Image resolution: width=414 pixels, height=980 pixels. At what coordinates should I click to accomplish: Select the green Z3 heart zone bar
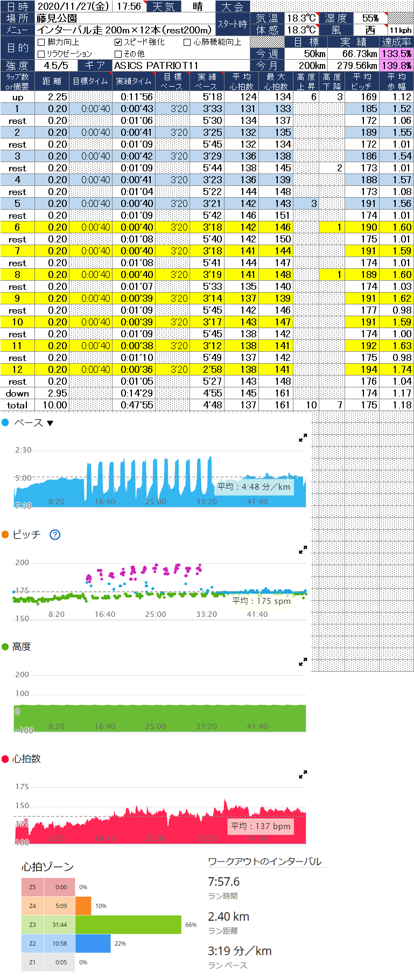coord(128,925)
